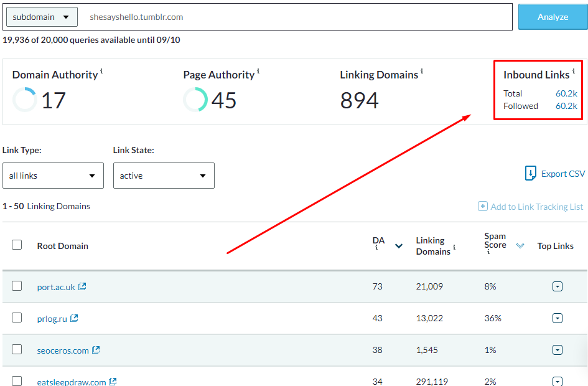Viewport: 588px width, 386px height.
Task: Open Inbound Links info tooltip icon
Action: click(x=573, y=70)
